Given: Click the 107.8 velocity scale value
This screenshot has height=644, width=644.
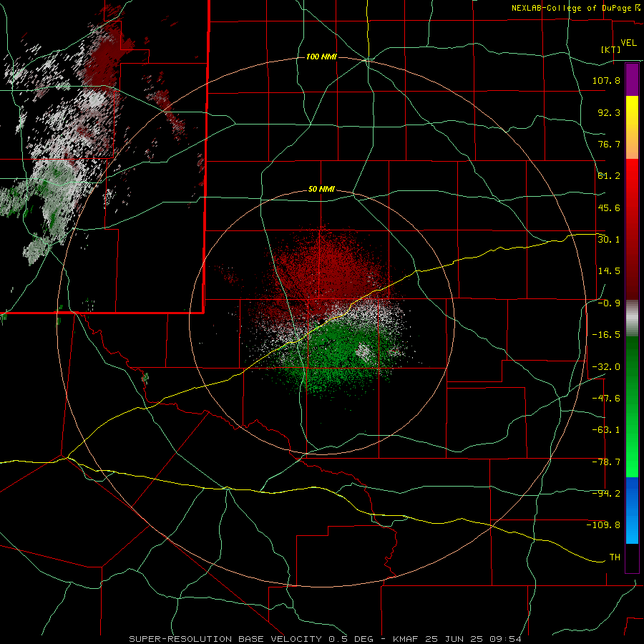Looking at the screenshot, I should [x=606, y=80].
